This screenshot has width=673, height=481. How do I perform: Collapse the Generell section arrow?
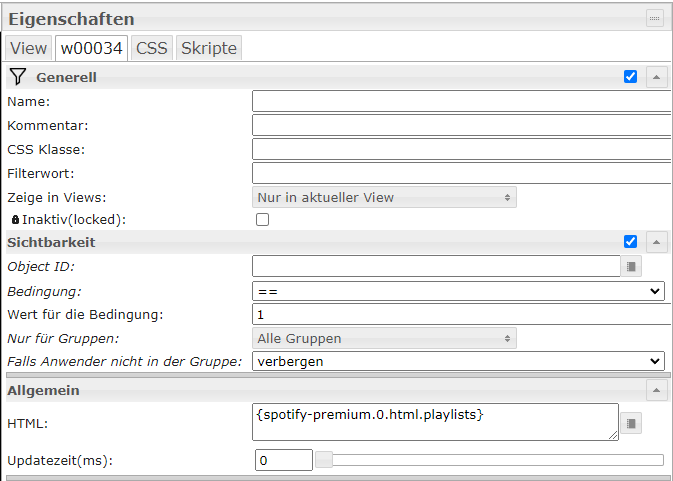click(656, 77)
